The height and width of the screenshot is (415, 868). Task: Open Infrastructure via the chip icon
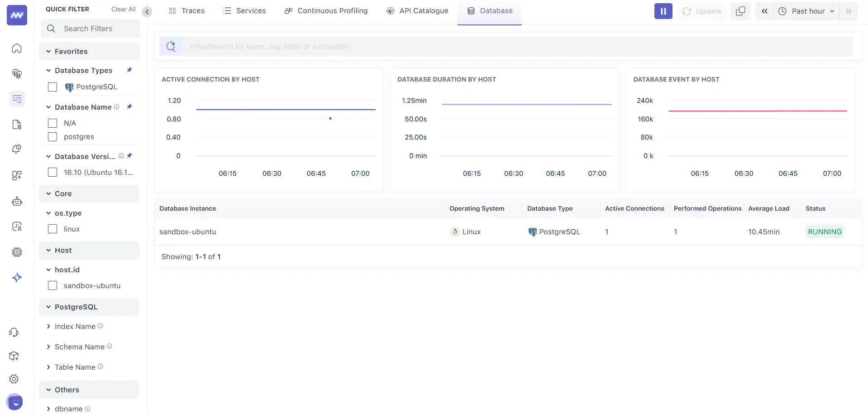pos(17,252)
